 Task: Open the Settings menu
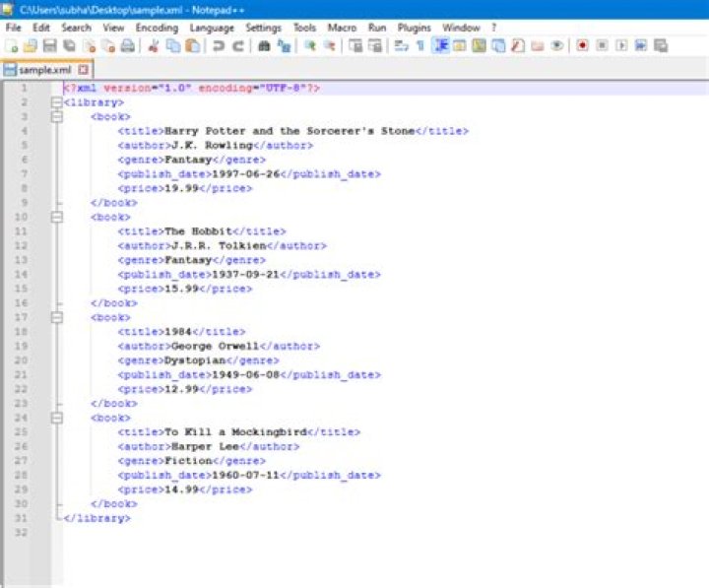[263, 28]
